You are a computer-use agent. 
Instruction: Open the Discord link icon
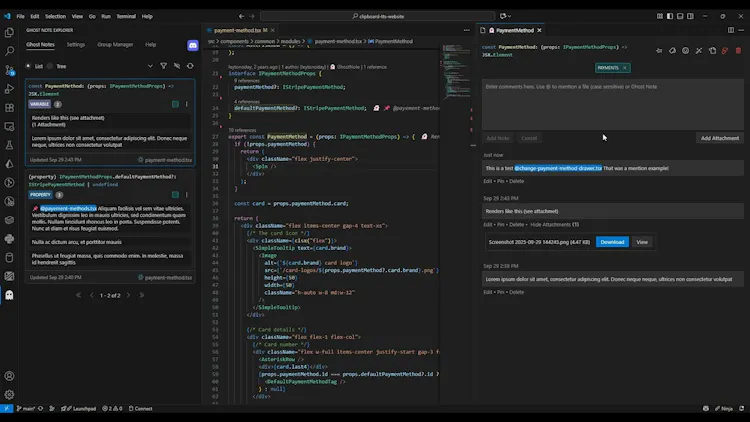point(192,45)
